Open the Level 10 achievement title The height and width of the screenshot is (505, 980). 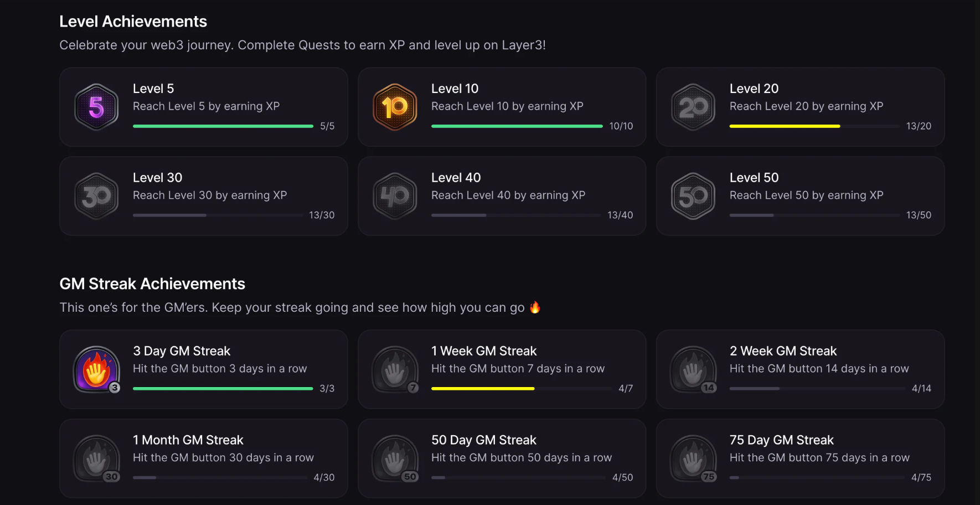pos(455,89)
